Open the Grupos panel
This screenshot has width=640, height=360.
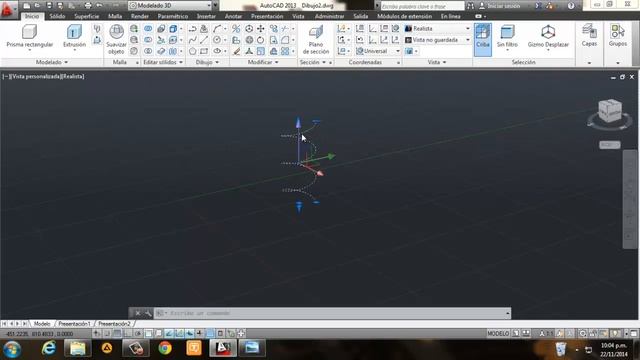click(x=618, y=35)
